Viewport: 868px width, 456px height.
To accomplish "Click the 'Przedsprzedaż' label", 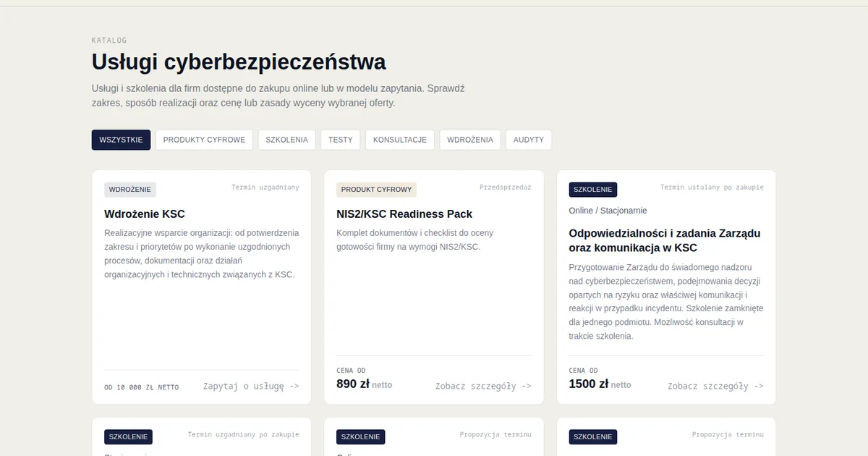I will click(x=506, y=187).
